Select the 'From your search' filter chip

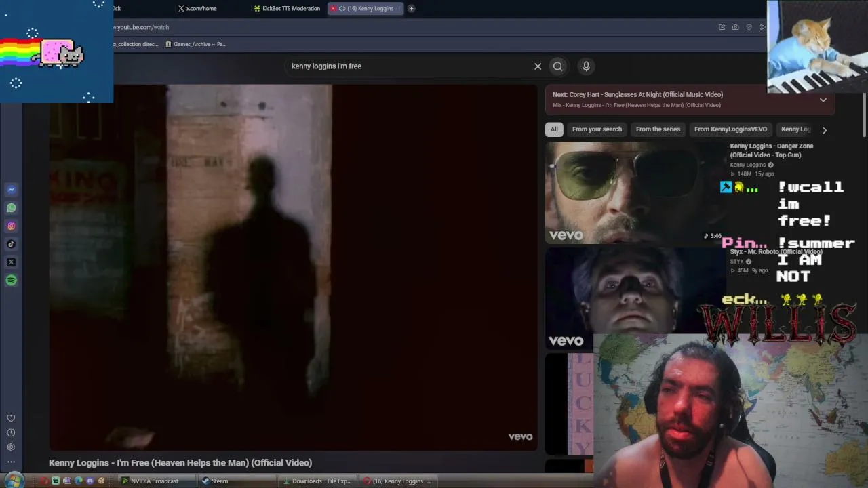coord(597,129)
